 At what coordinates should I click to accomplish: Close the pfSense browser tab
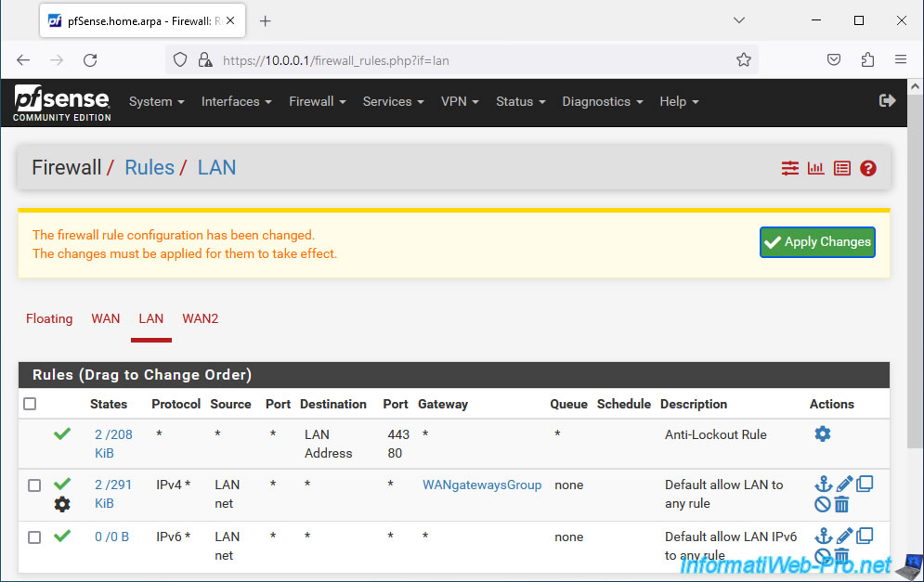(x=230, y=20)
